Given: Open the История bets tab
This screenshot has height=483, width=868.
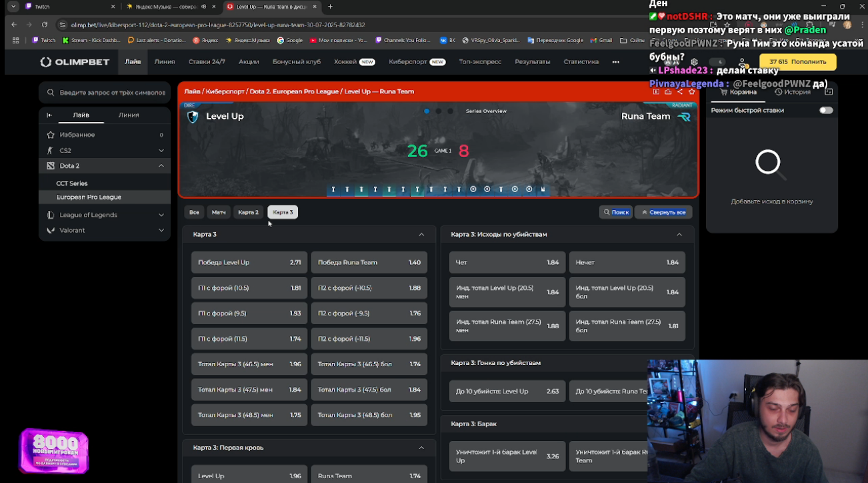Looking at the screenshot, I should (x=793, y=92).
